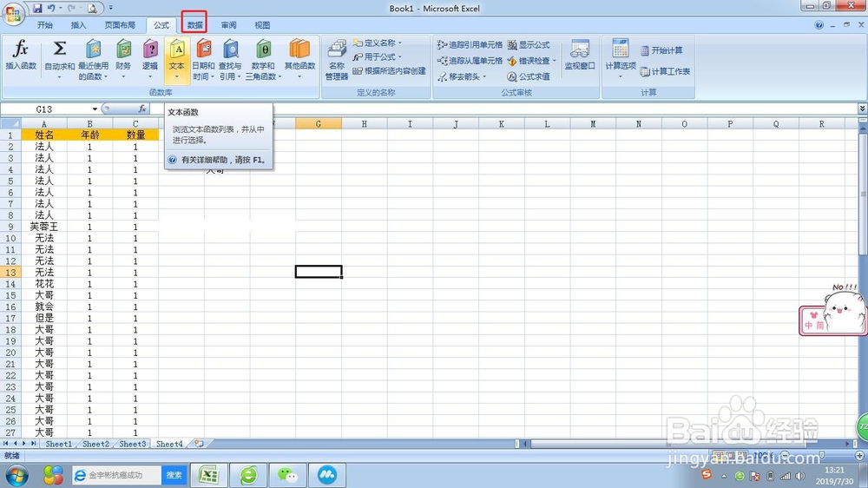Switch to the View tab (视图)
Image resolution: width=868 pixels, height=488 pixels.
pos(262,25)
